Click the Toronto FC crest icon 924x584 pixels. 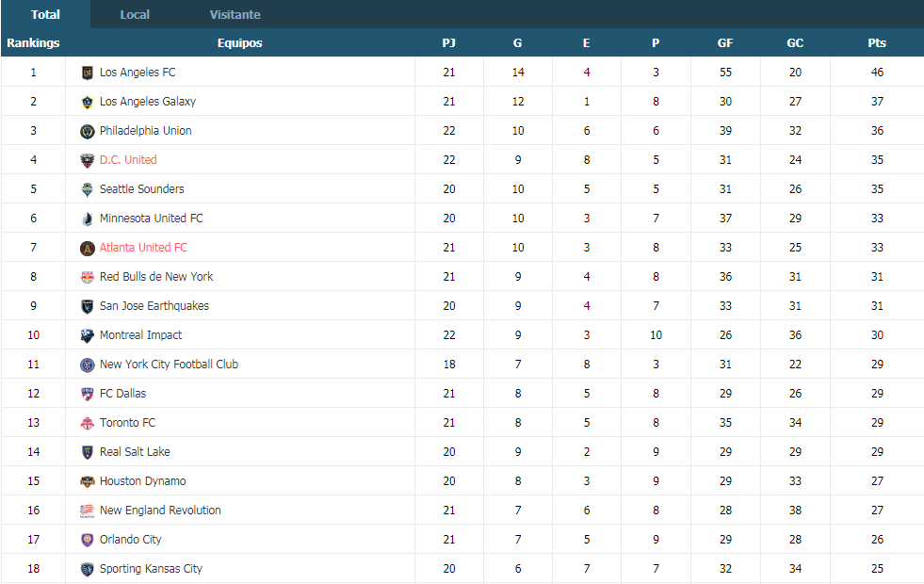click(x=88, y=423)
